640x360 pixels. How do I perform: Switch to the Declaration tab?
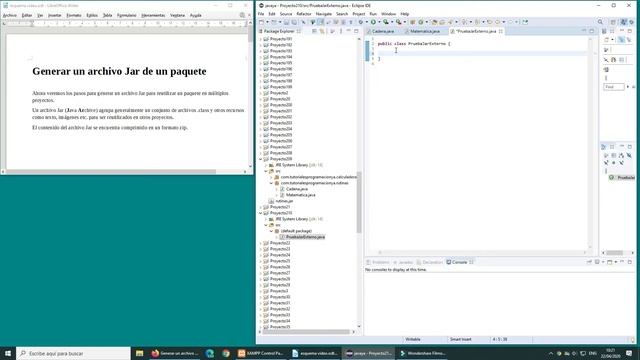430,262
